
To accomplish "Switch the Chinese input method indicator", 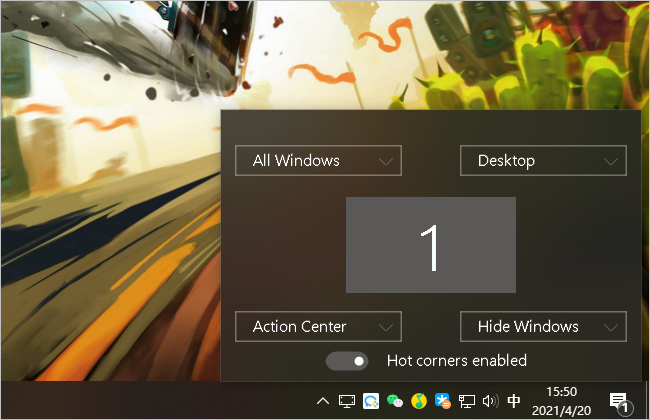I will click(x=514, y=401).
